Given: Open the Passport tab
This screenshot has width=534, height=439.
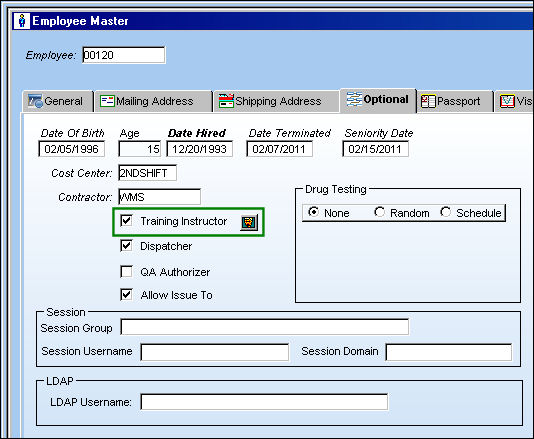Looking at the screenshot, I should (455, 101).
